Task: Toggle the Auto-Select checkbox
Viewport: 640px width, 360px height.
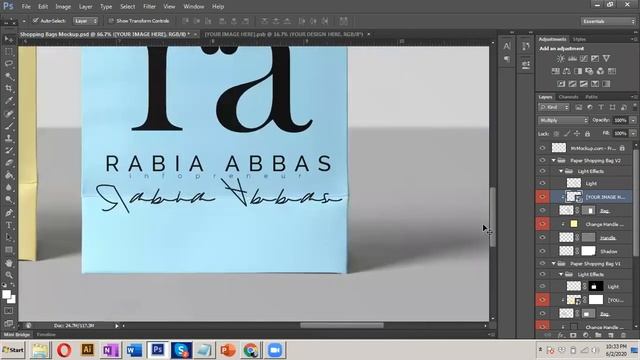Action: [36, 21]
